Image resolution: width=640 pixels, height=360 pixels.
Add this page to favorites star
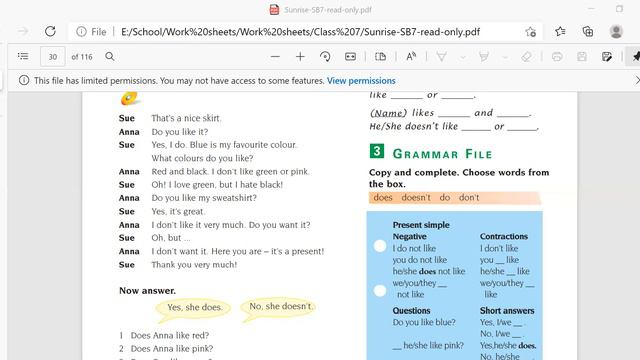click(x=530, y=31)
